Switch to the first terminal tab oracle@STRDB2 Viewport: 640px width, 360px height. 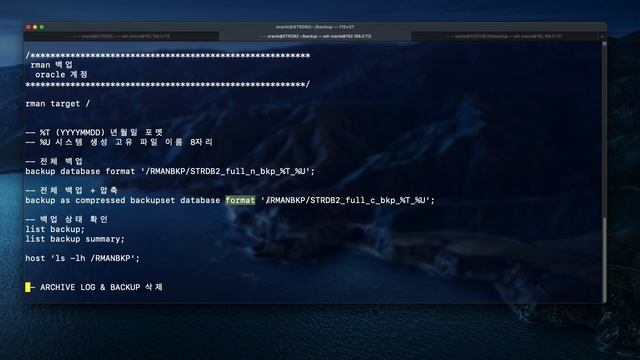(x=121, y=36)
